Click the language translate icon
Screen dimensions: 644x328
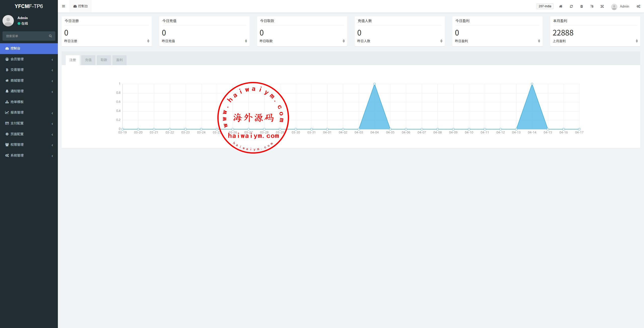tap(592, 7)
